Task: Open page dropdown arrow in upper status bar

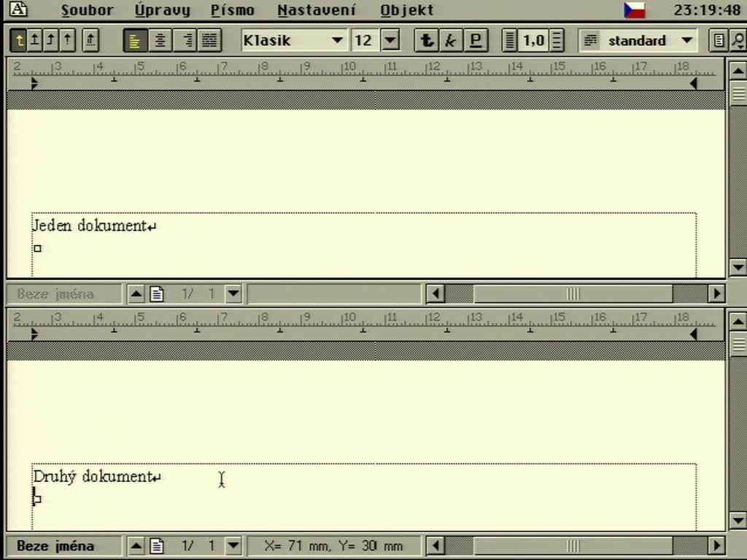Action: point(233,293)
